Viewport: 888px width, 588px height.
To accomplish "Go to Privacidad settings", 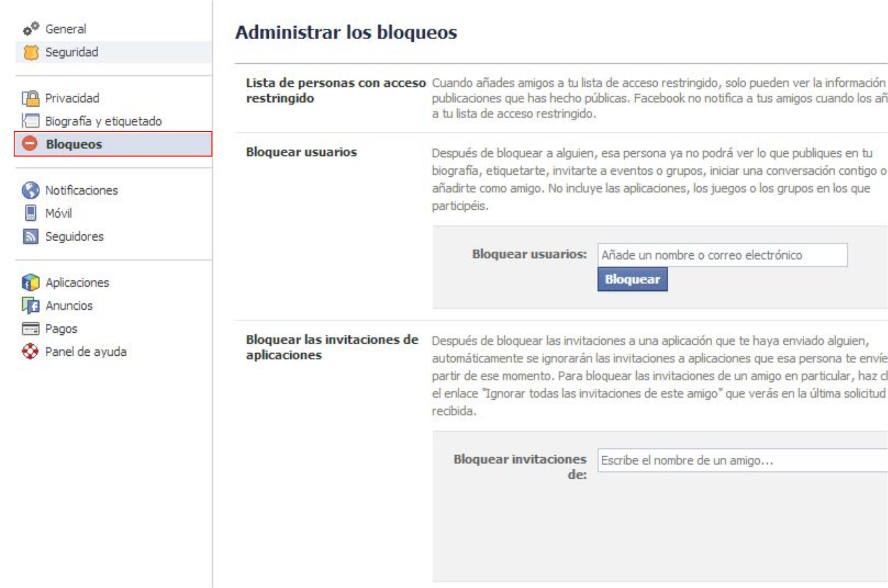I will tap(72, 98).
